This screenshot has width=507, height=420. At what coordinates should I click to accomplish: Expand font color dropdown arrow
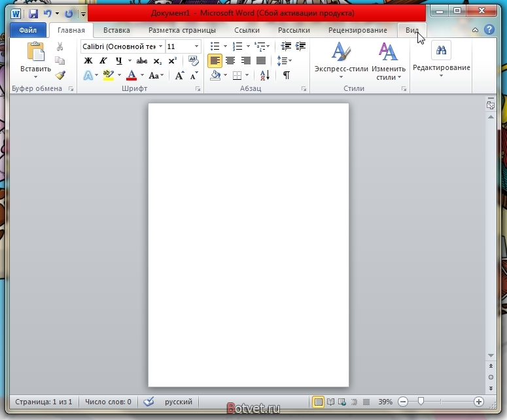[142, 75]
